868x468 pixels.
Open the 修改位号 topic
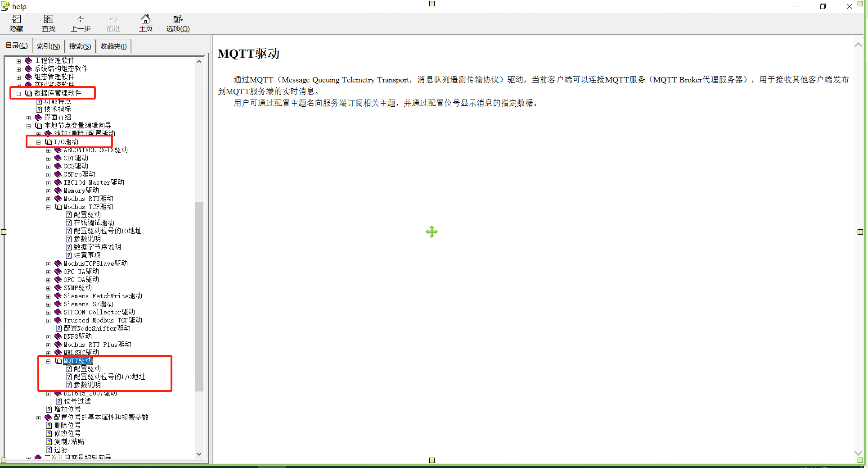pos(67,434)
